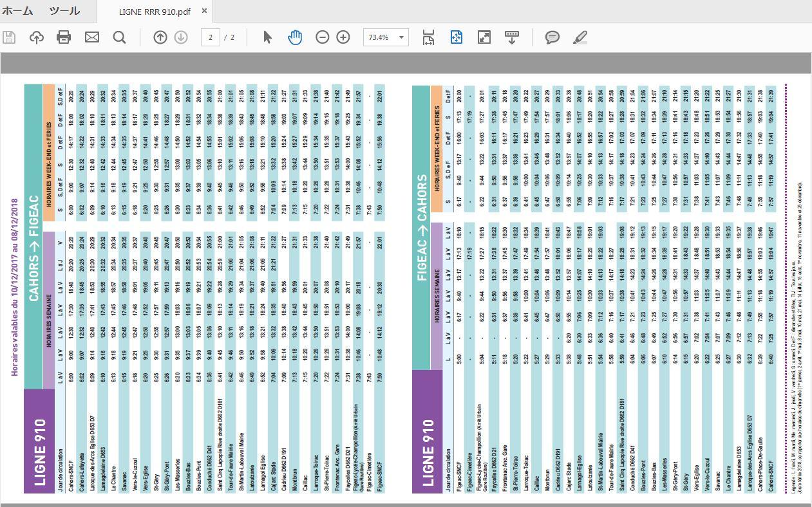Open search with the magnifying glass icon
This screenshot has height=507, width=812.
coord(119,37)
